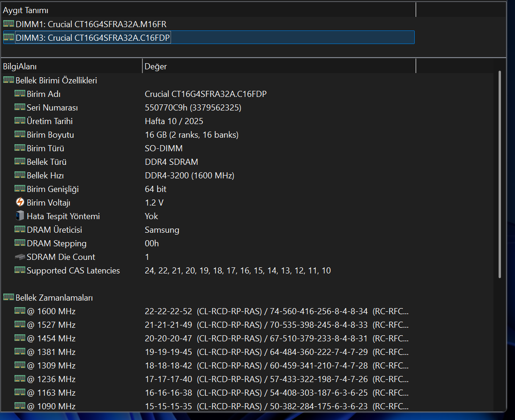
Task: Click the Samsung manufacturer value
Action: 162,230
